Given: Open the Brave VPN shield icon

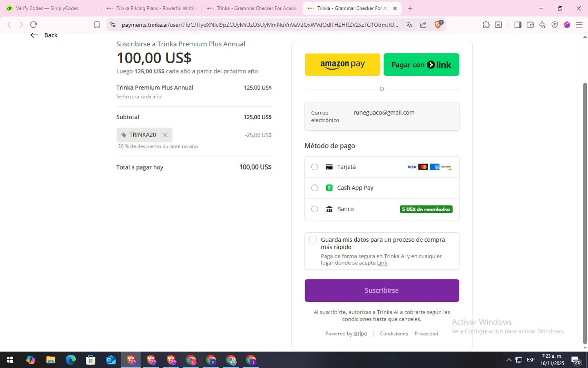Looking at the screenshot, I should [555, 25].
